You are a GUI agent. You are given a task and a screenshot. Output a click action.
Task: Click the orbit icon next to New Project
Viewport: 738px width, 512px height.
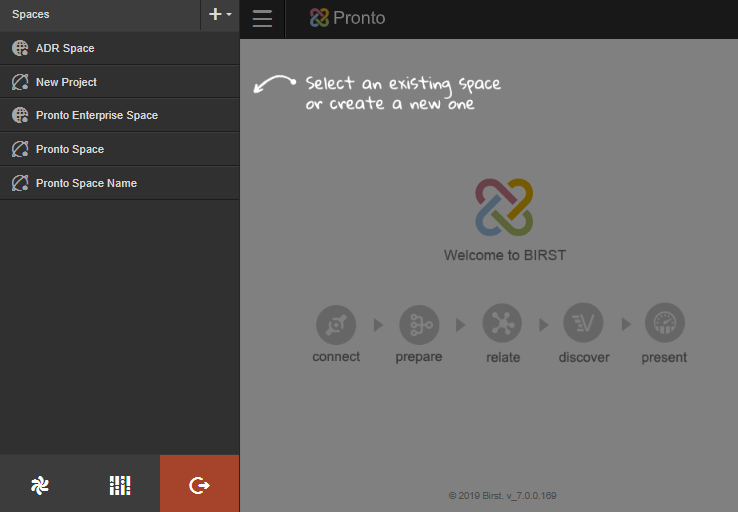tap(20, 82)
